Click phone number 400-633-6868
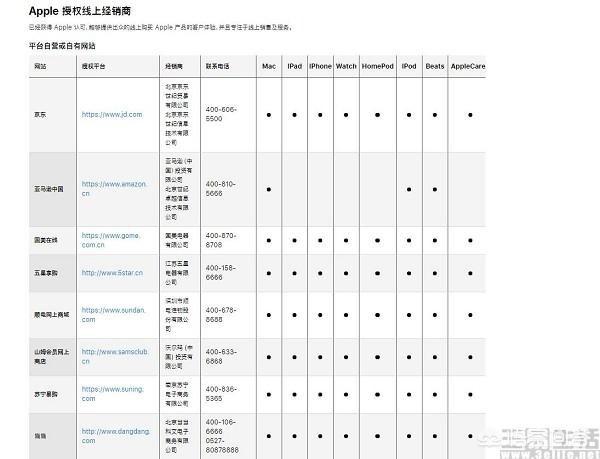Viewport: 600px width, 459px height. point(220,356)
